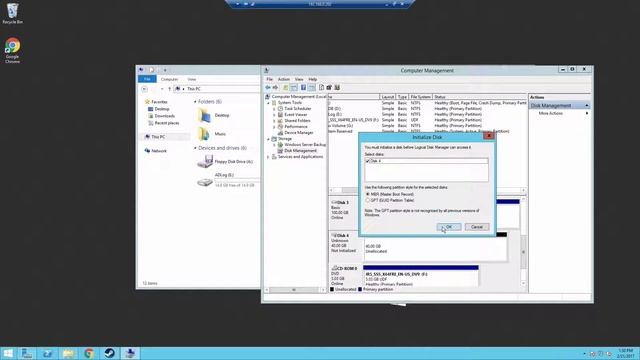Click the Event Viewer icon
Screen dimensions: 640x360
pyautogui.click(x=280, y=115)
